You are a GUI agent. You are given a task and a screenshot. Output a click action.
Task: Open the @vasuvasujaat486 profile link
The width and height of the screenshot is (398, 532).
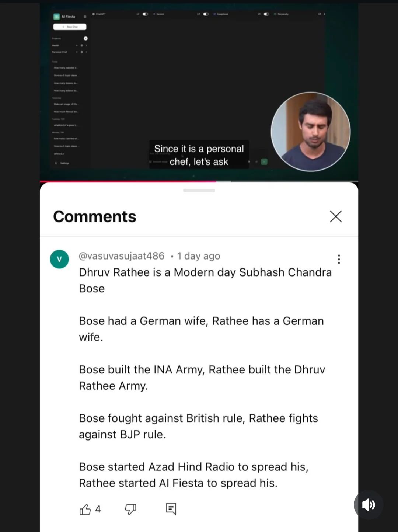point(122,256)
